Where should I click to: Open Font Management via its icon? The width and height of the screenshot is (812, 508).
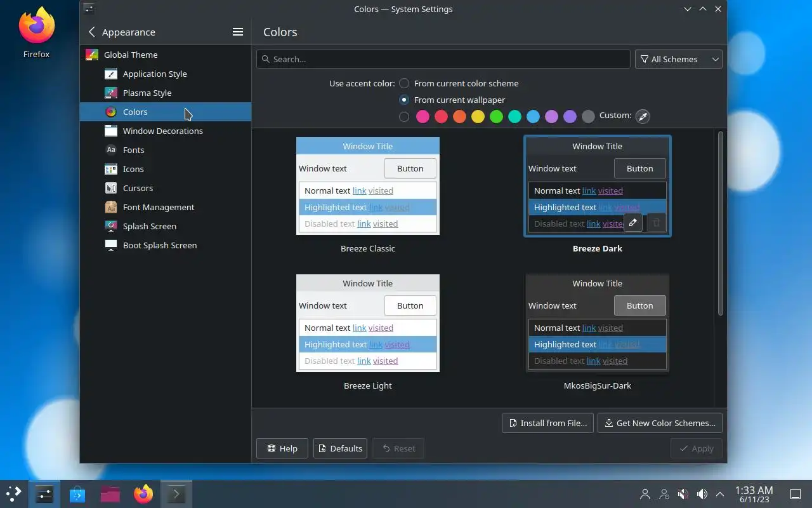pyautogui.click(x=111, y=207)
